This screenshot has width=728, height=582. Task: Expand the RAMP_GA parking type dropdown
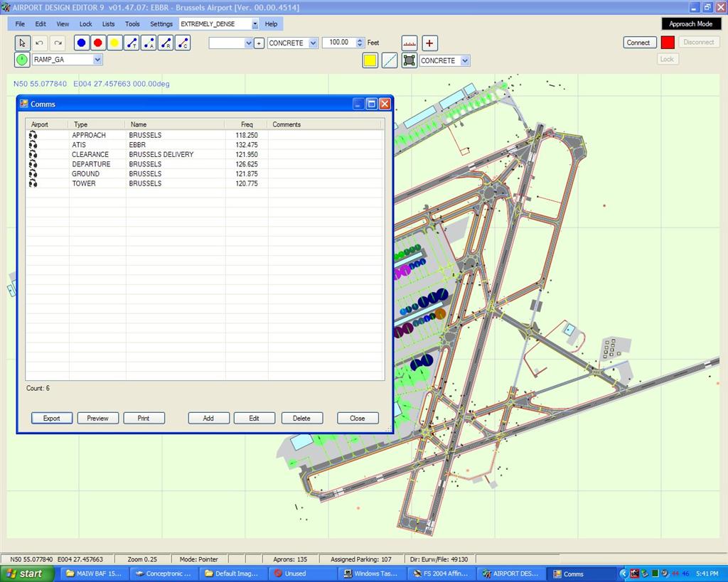pyautogui.click(x=97, y=60)
